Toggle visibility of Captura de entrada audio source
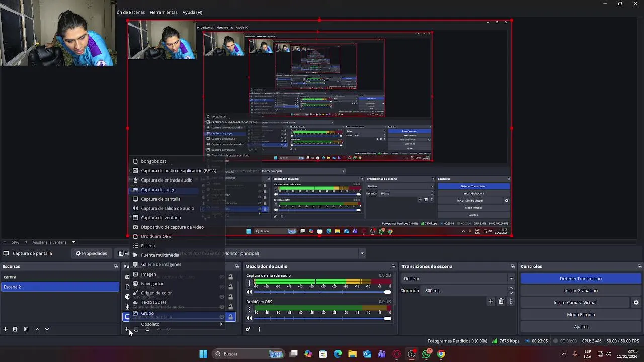The height and width of the screenshot is (362, 644). (222, 307)
